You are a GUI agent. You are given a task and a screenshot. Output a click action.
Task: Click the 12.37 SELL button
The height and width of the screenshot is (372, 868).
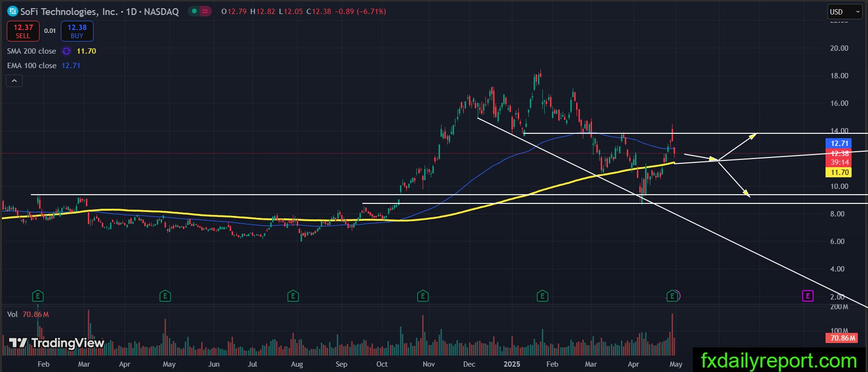coord(23,31)
